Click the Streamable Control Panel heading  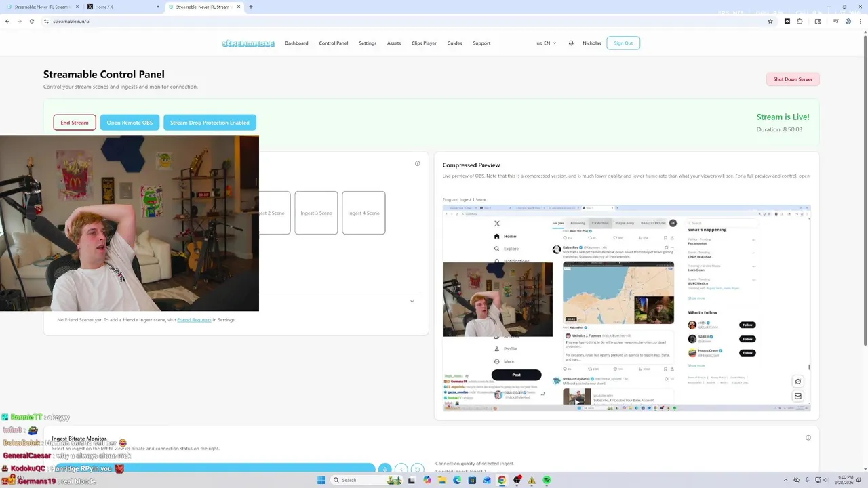pyautogui.click(x=104, y=74)
